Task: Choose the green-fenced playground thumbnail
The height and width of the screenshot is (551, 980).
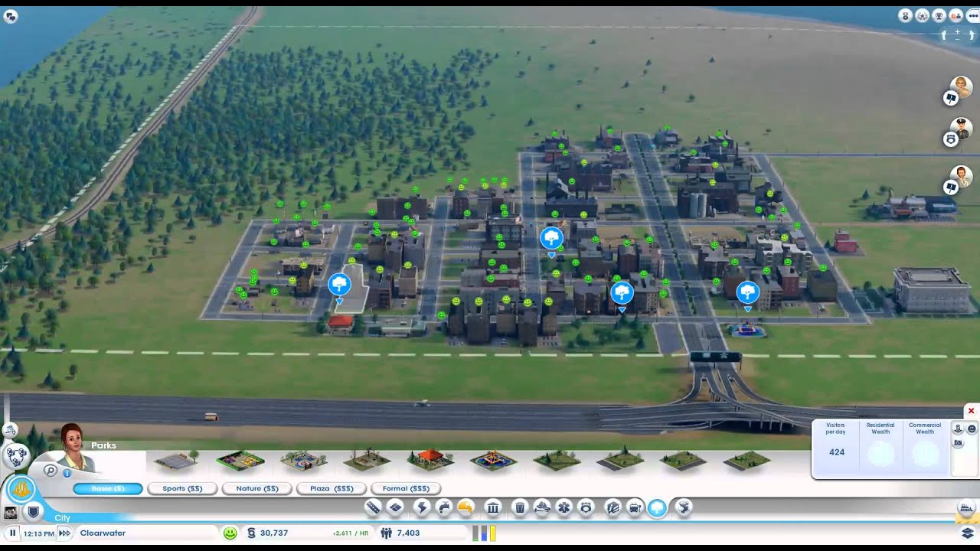Action: 240,461
